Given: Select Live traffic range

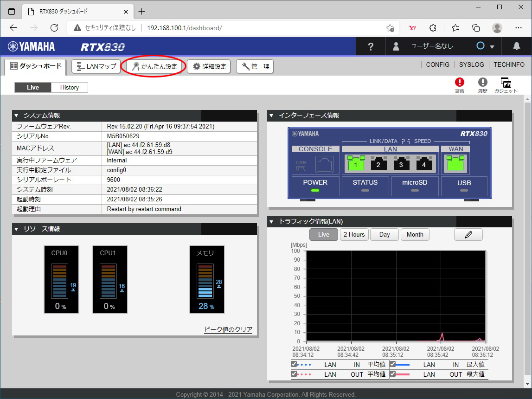Looking at the screenshot, I should (324, 234).
